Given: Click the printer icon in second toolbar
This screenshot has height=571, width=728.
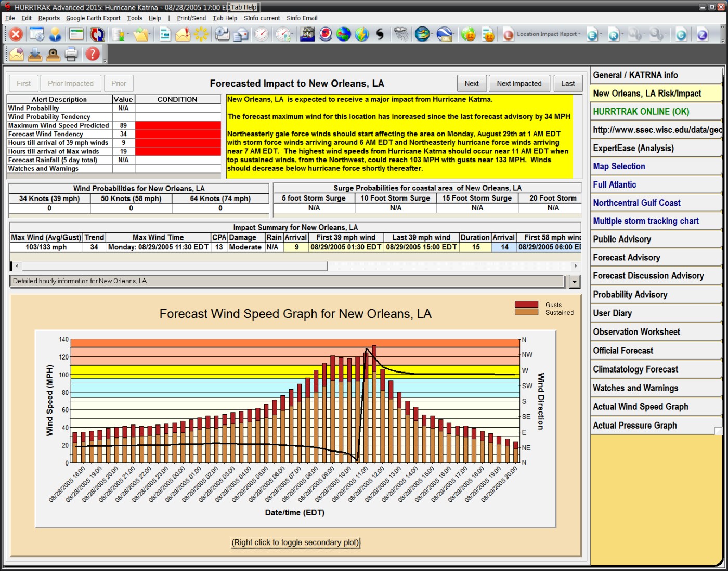Looking at the screenshot, I should pos(72,54).
